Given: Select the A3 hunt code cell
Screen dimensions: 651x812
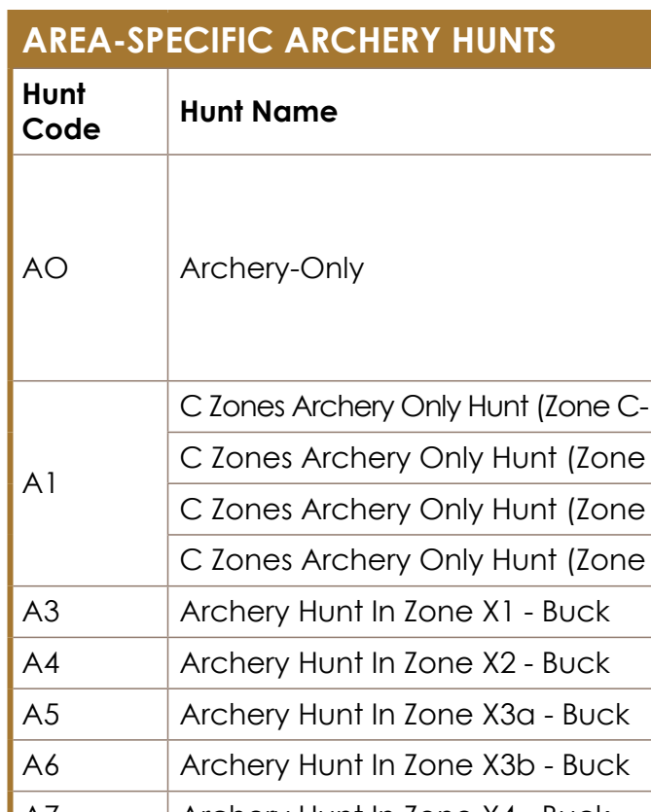Looking at the screenshot, I should point(90,612).
